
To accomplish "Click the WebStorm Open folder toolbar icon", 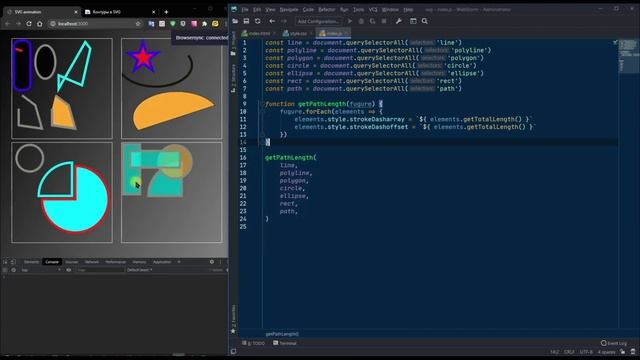I will [x=235, y=21].
